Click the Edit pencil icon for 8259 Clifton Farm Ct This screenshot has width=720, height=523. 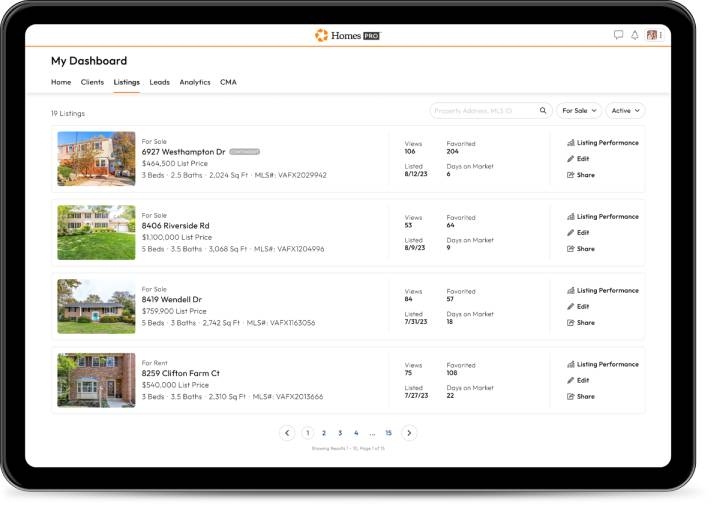pos(570,381)
